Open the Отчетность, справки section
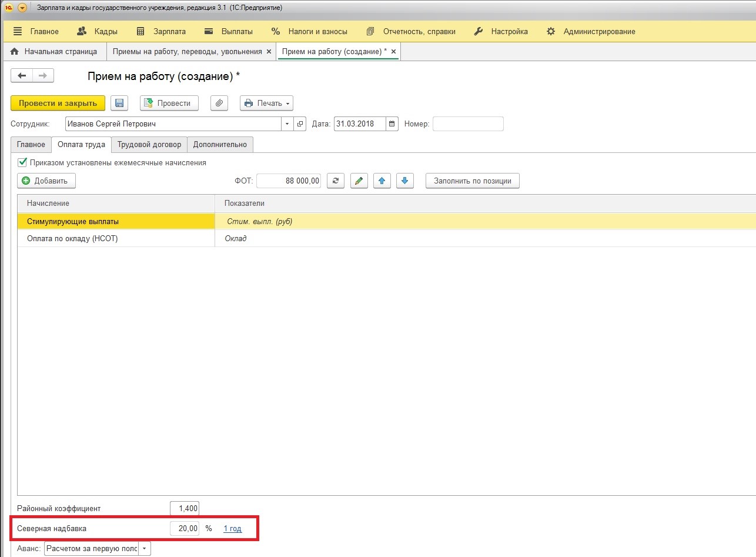This screenshot has height=557, width=756. tap(411, 31)
